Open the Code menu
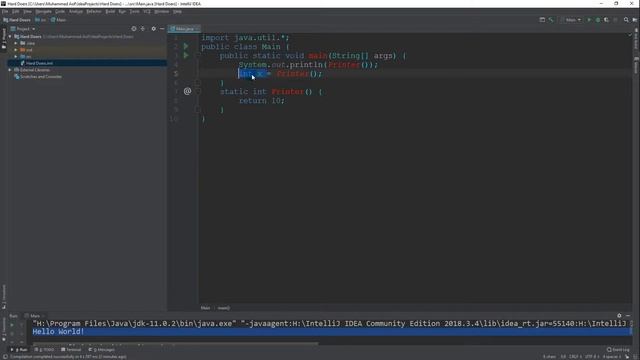The width and height of the screenshot is (640, 360). tap(60, 11)
